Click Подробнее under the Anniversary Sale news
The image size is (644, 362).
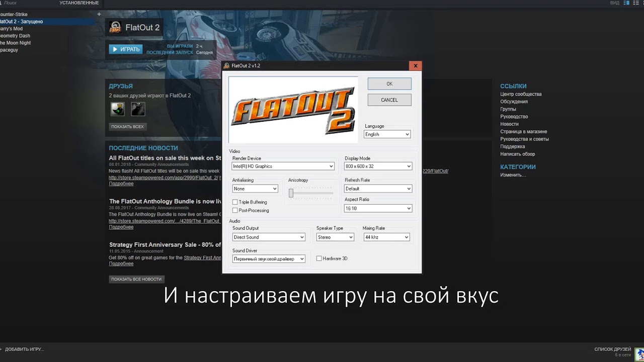tap(121, 263)
